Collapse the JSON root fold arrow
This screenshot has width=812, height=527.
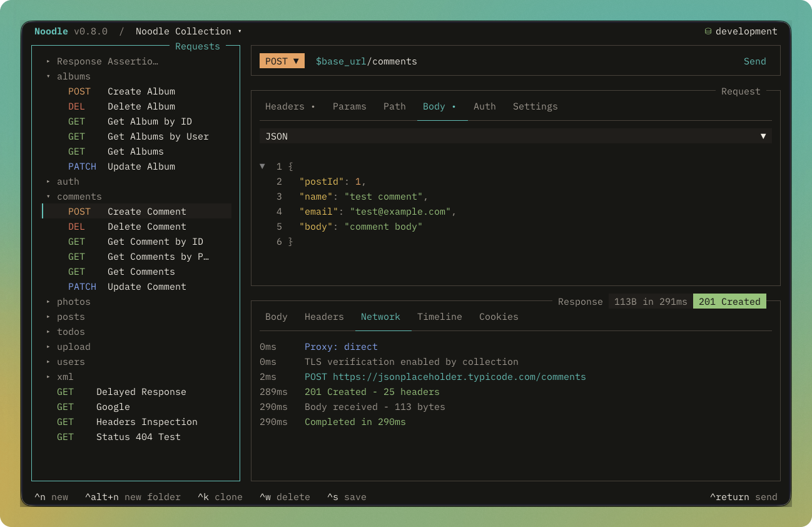(x=263, y=166)
